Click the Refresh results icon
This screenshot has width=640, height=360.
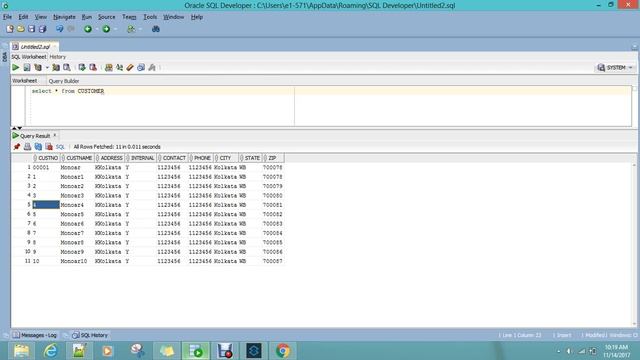[x=38, y=147]
